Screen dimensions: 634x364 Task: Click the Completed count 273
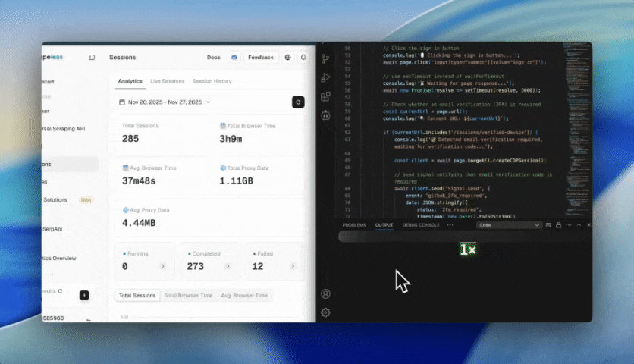pyautogui.click(x=196, y=266)
